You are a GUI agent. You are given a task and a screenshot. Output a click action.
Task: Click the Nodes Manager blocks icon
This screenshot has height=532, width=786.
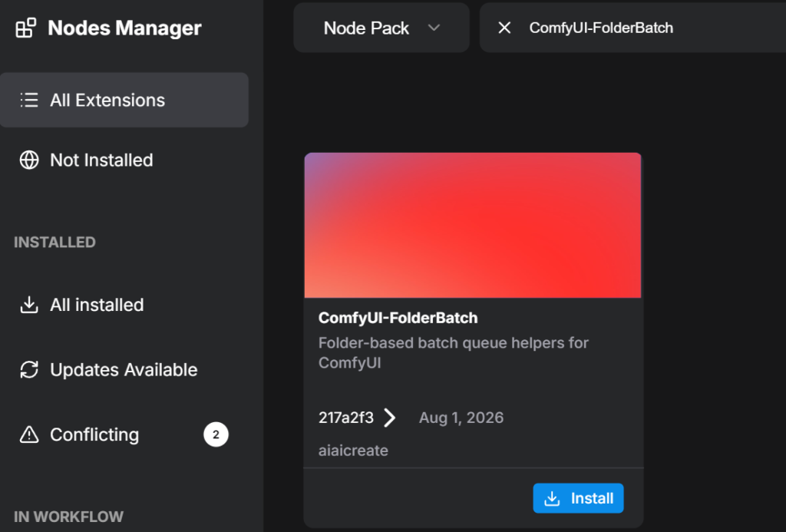(x=25, y=28)
